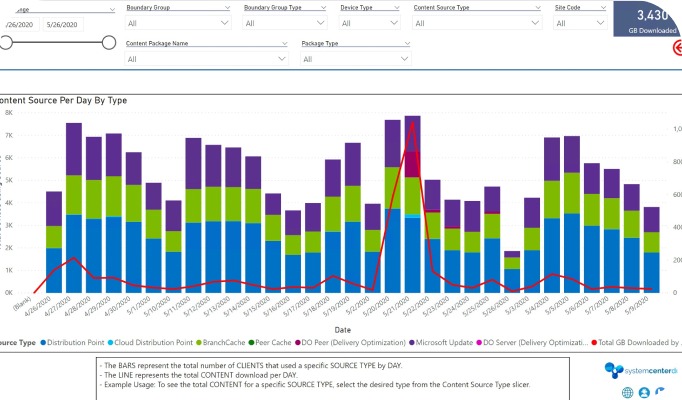The height and width of the screenshot is (400, 682).
Task: Select Distribution Point in the legend
Action: pyautogui.click(x=72, y=343)
